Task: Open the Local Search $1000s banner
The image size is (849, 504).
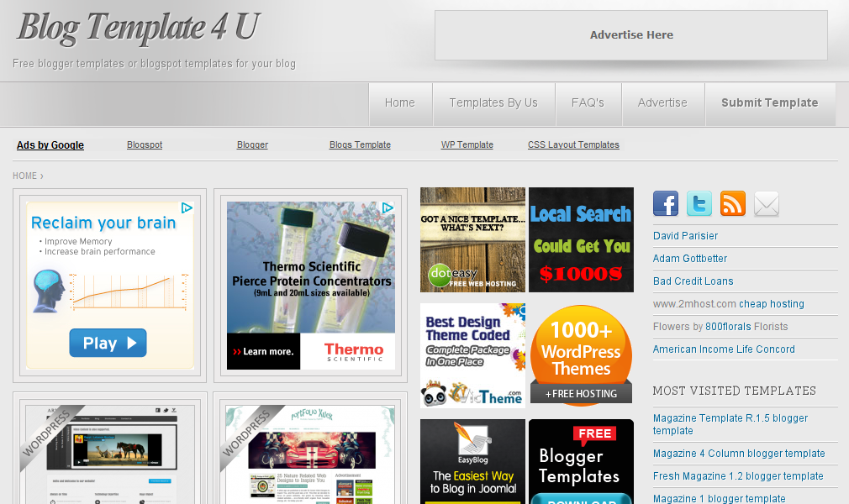Action: [x=581, y=239]
